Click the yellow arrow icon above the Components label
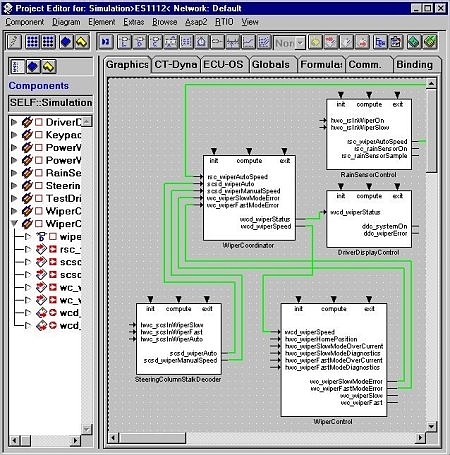 point(49,67)
